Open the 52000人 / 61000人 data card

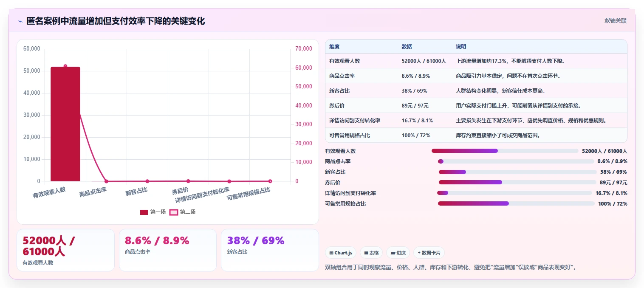pyautogui.click(x=65, y=250)
